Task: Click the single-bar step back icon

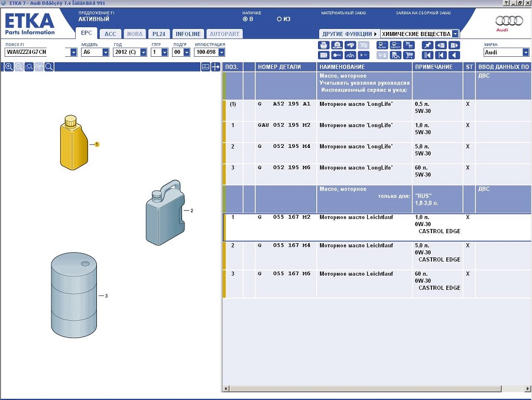Action: pyautogui.click(x=441, y=55)
